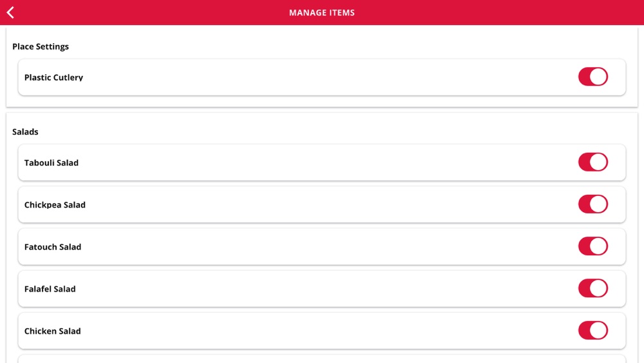Disable the Falafel Salad toggle
Image resolution: width=644 pixels, height=363 pixels.
(x=593, y=289)
